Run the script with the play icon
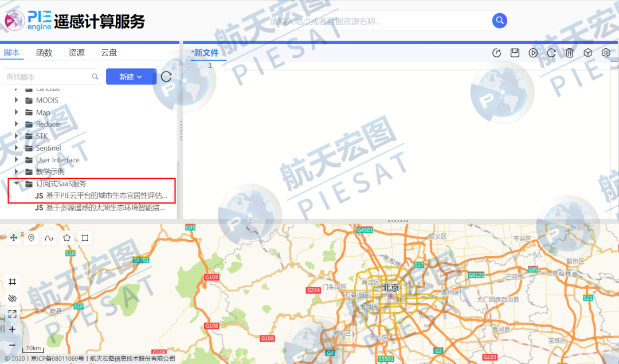Screen dimensions: 619x364 533,52
